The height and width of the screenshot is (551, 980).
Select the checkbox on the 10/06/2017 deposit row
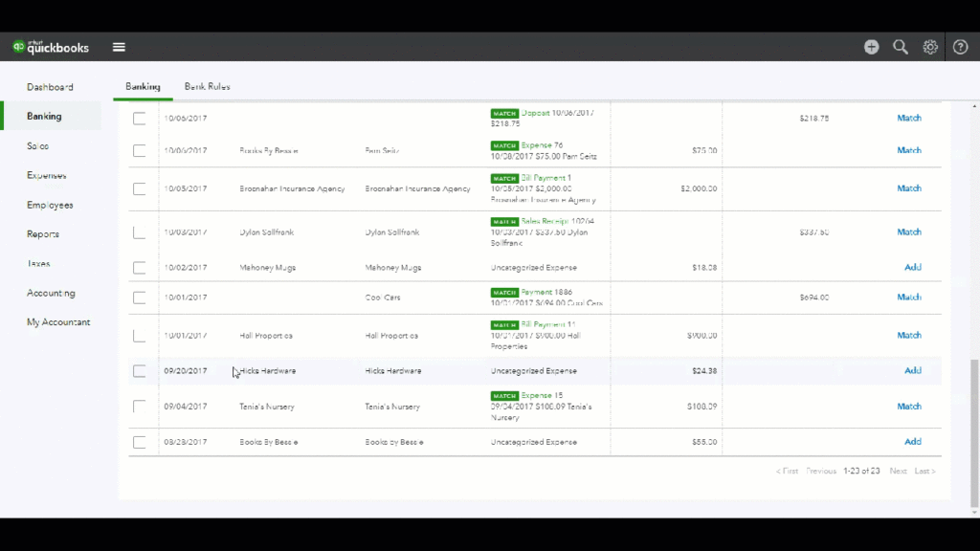pyautogui.click(x=140, y=118)
